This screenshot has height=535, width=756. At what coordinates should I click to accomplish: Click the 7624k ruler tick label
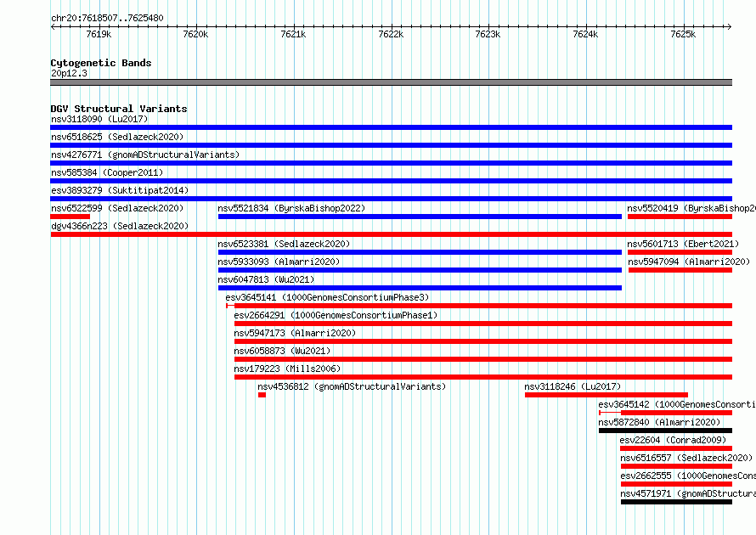pyautogui.click(x=585, y=34)
